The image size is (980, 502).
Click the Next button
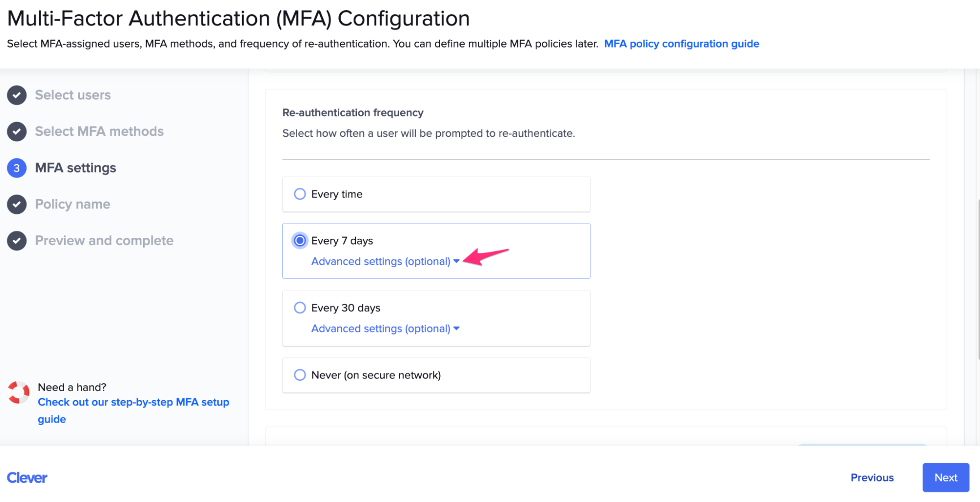(945, 477)
